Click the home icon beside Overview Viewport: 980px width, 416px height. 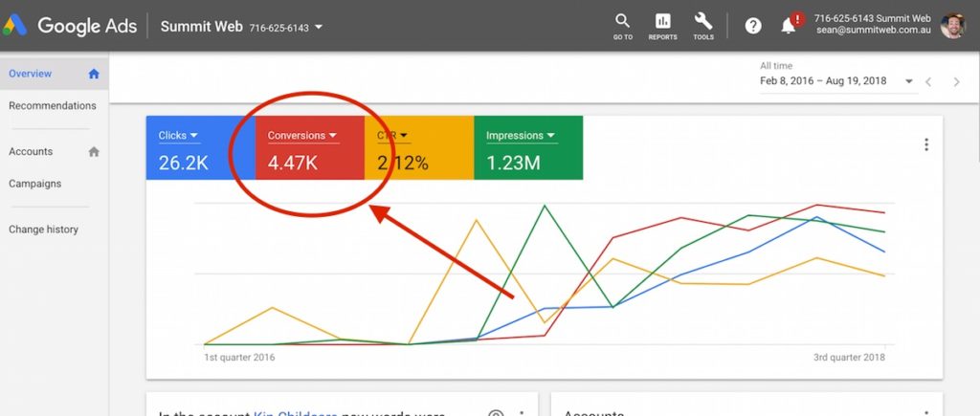point(94,74)
